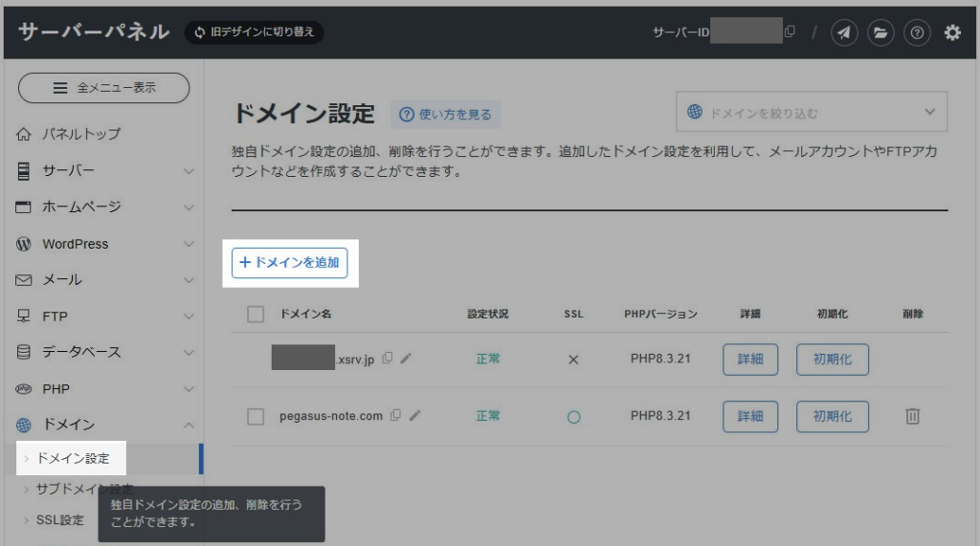Click the ドメインを追加 button
Screen dimensions: 980x546
(289, 262)
